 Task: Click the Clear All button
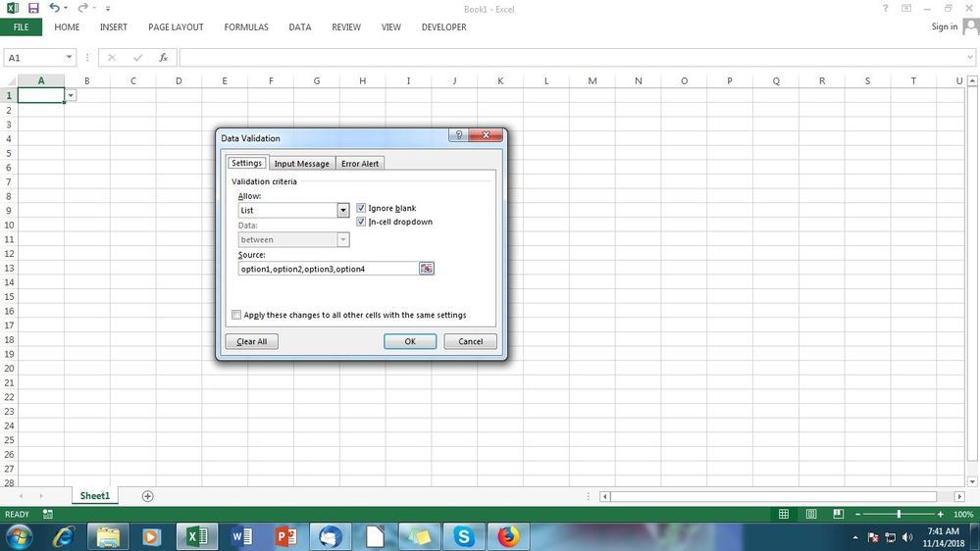pos(252,342)
